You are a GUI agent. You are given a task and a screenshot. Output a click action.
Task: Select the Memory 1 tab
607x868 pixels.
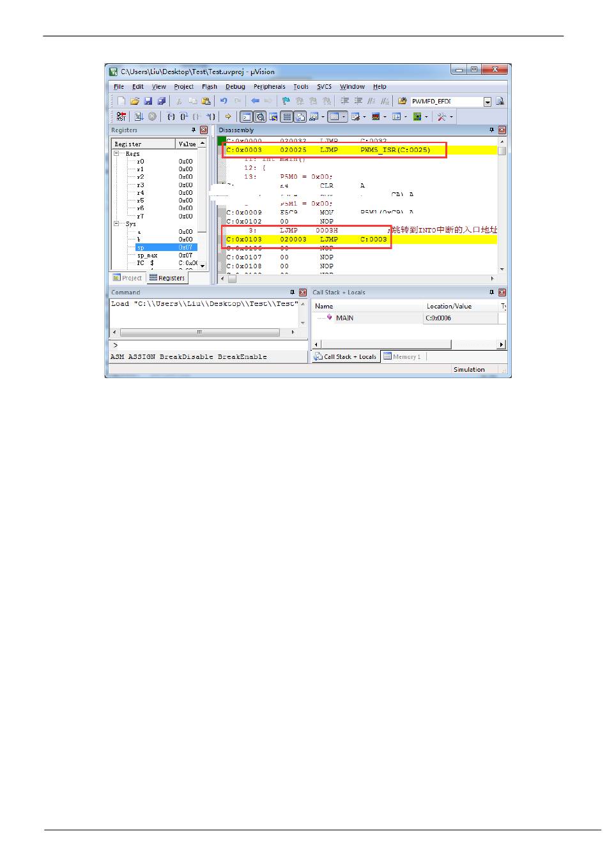coord(402,356)
